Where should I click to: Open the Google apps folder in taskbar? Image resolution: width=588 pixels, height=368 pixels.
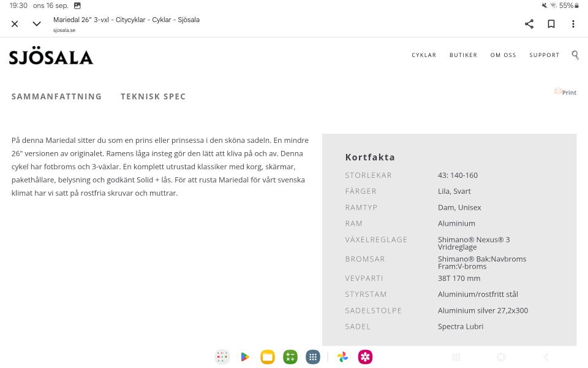pos(222,357)
